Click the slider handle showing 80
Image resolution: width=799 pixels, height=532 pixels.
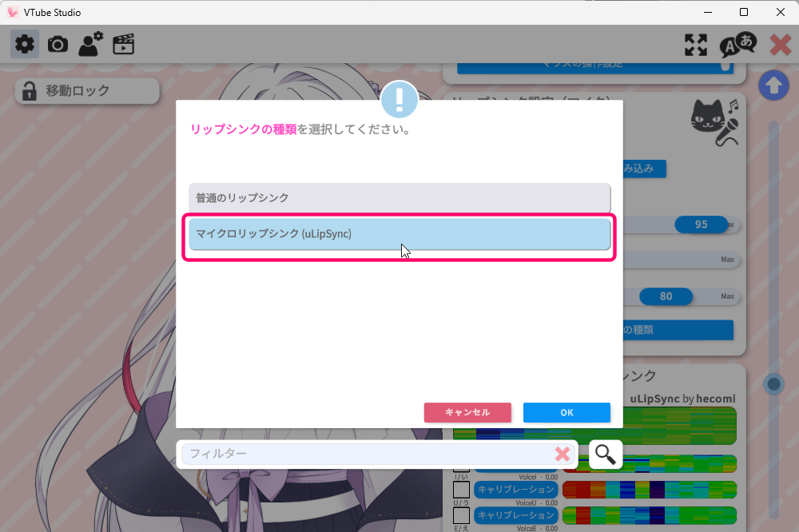point(666,296)
